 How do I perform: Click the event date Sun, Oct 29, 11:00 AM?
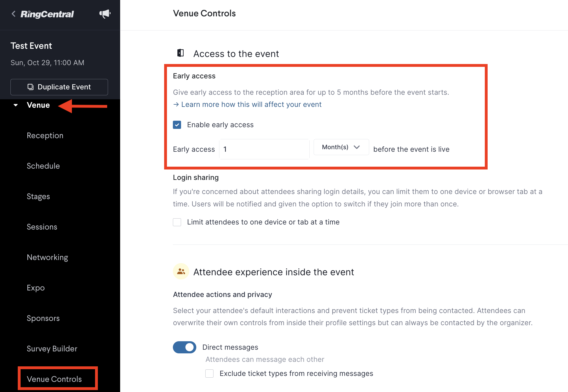tap(47, 63)
